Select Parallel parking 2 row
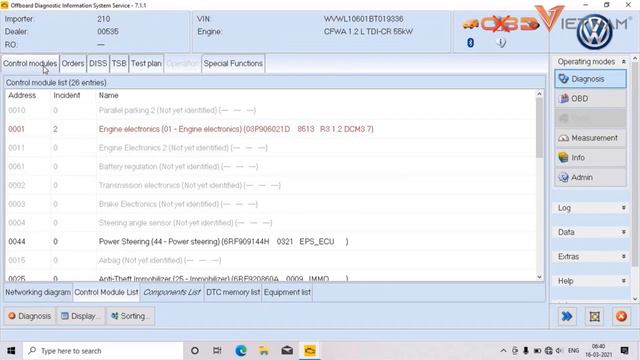Image resolution: width=640 pixels, height=360 pixels. 270,110
